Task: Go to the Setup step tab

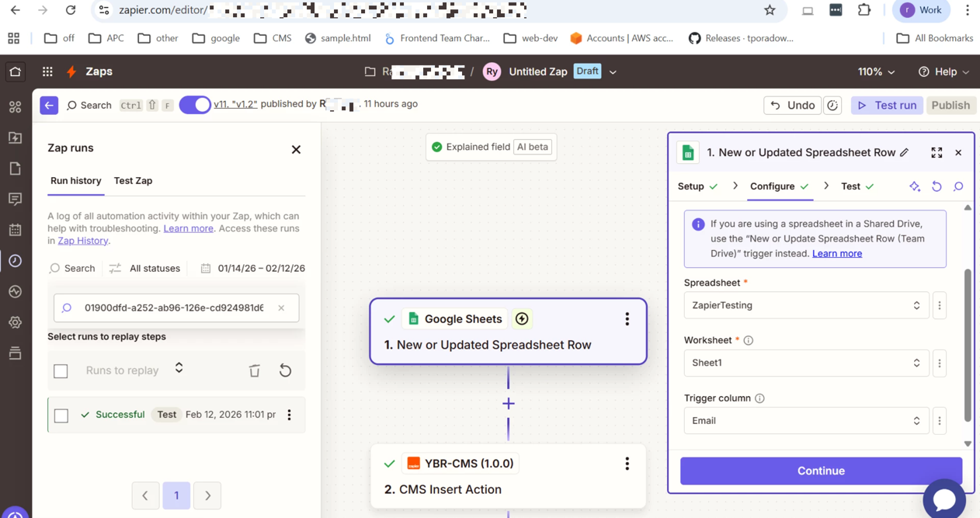Action: (691, 186)
